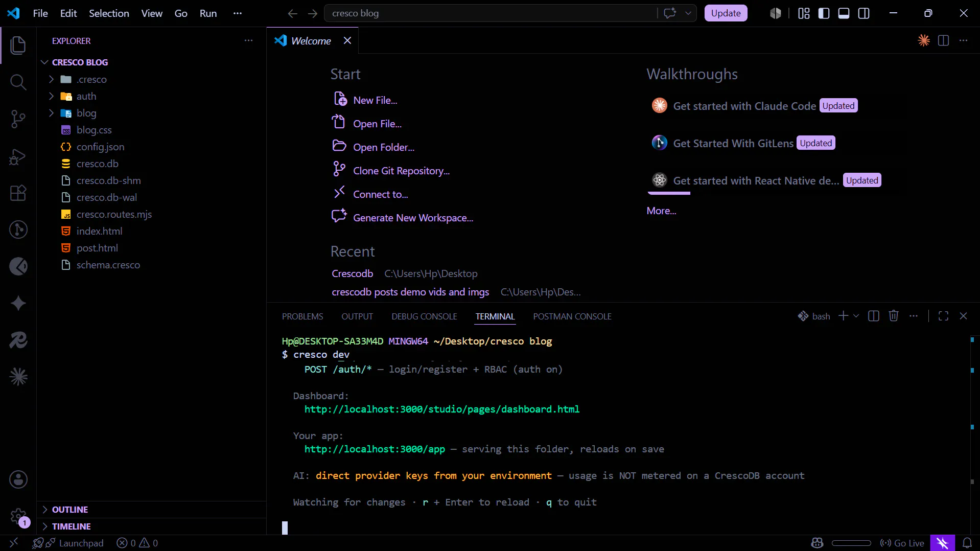Image resolution: width=980 pixels, height=551 pixels.
Task: Open cresco.routes.mjs file
Action: [114, 214]
